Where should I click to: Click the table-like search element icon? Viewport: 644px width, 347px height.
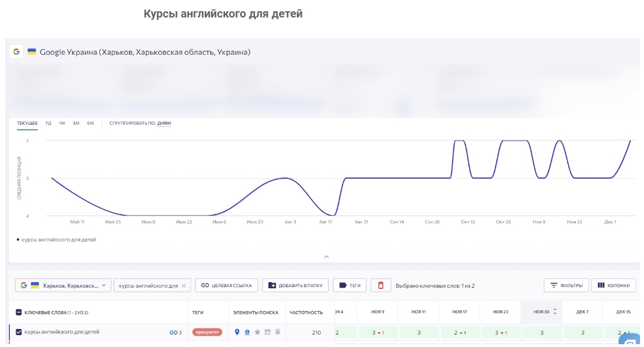pos(268,332)
